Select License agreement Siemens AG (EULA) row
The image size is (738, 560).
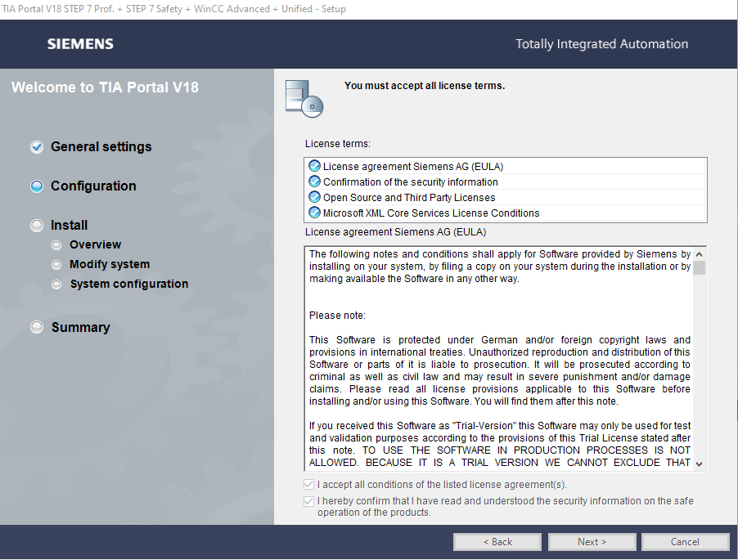(x=505, y=167)
